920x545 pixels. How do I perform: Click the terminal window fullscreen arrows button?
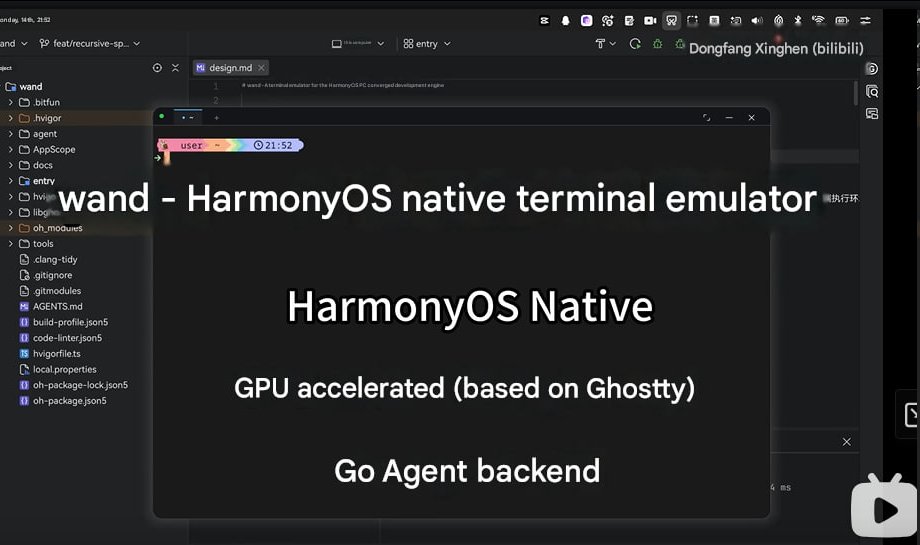[x=706, y=118]
